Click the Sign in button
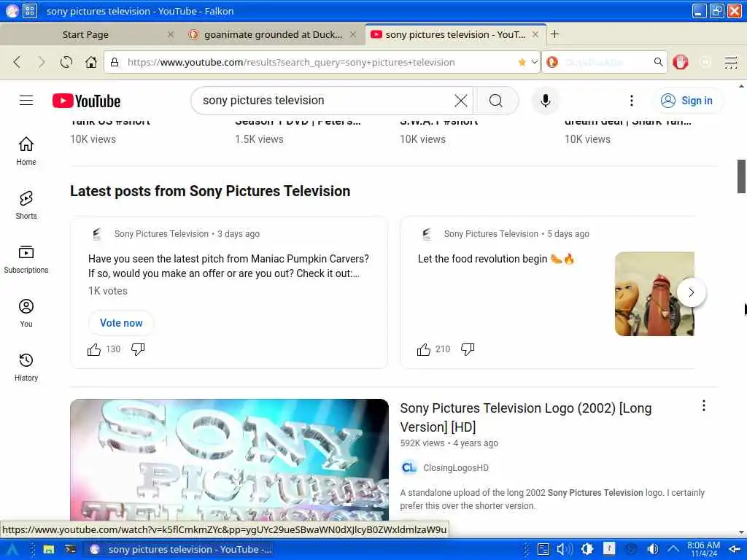The height and width of the screenshot is (560, 747). (686, 101)
